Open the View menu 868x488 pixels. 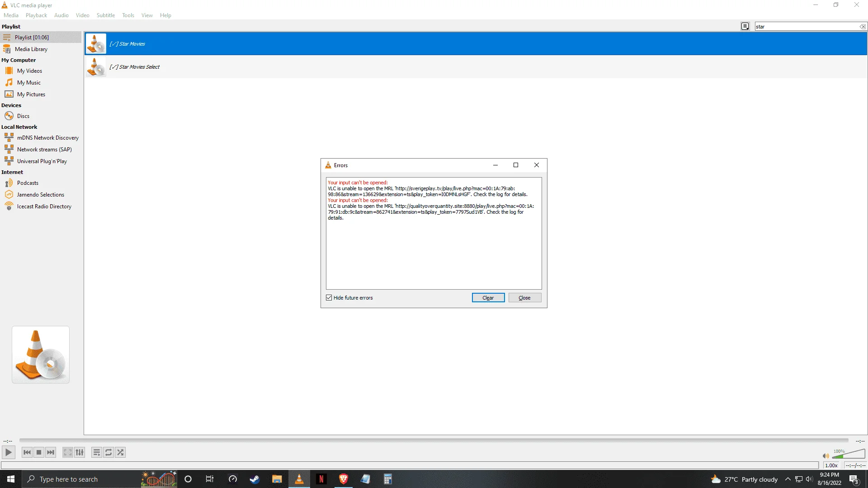coord(147,15)
